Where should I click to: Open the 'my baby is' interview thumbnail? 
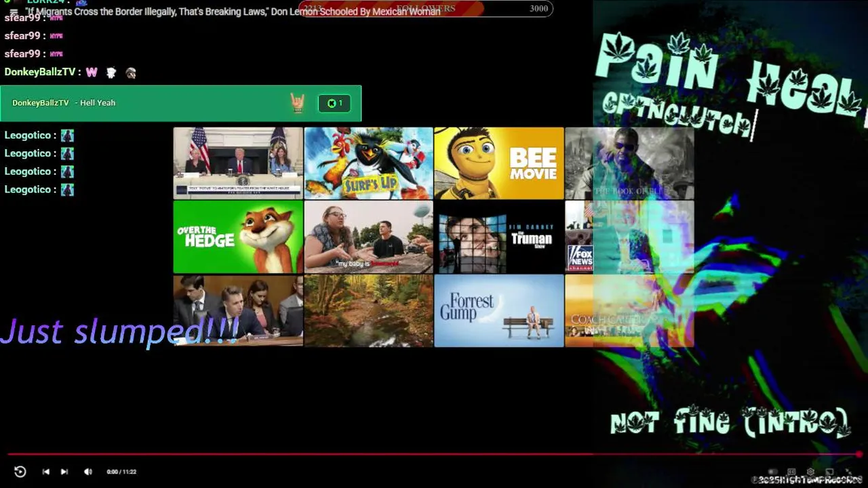[x=368, y=237]
